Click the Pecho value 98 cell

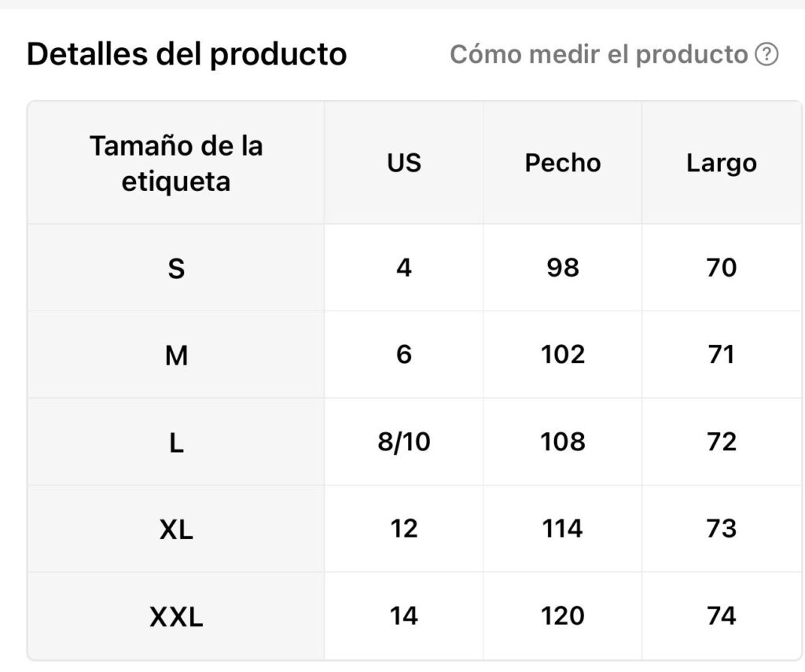pyautogui.click(x=563, y=268)
